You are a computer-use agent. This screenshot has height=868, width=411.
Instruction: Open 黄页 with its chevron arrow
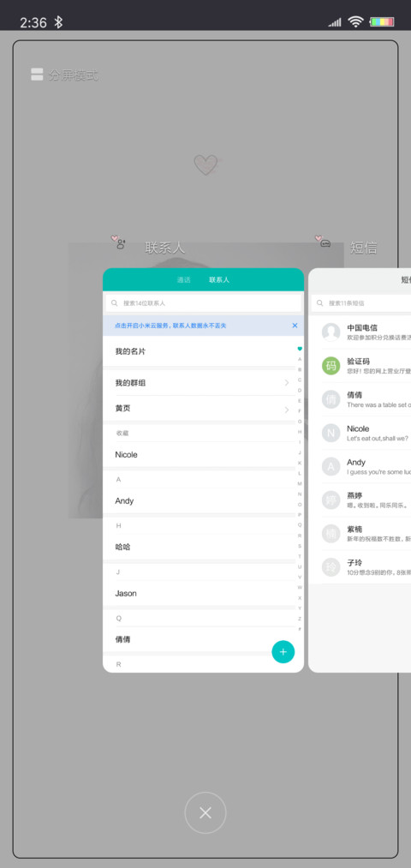[287, 410]
